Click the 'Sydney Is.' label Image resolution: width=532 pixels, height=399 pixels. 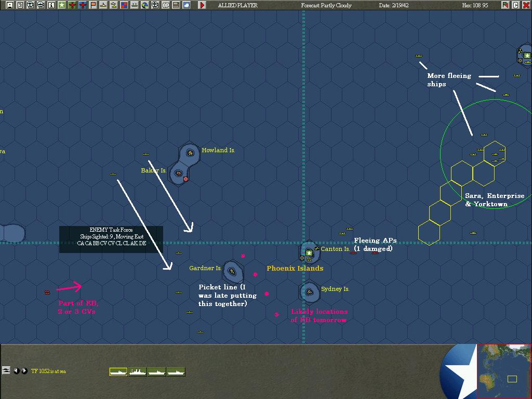pos(335,289)
